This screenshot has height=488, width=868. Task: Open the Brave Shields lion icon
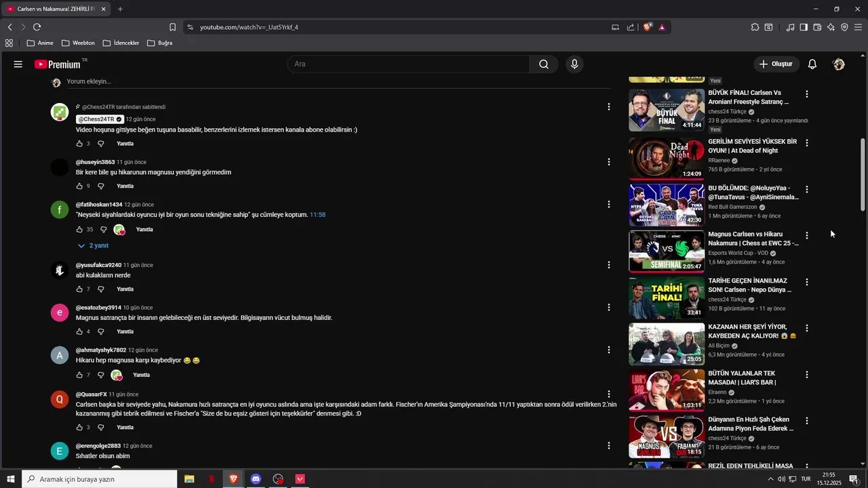648,27
